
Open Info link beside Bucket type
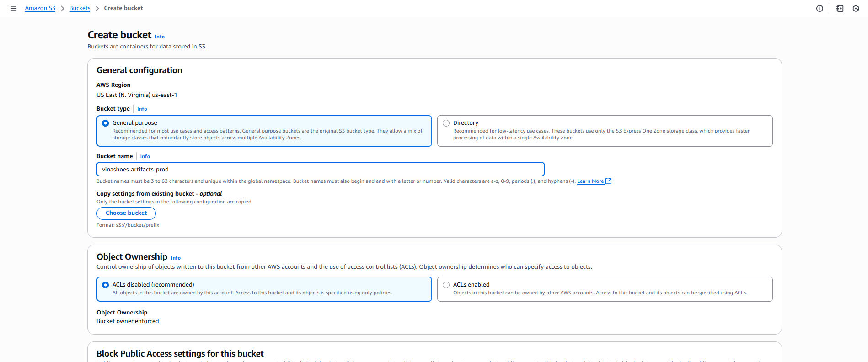pos(142,109)
